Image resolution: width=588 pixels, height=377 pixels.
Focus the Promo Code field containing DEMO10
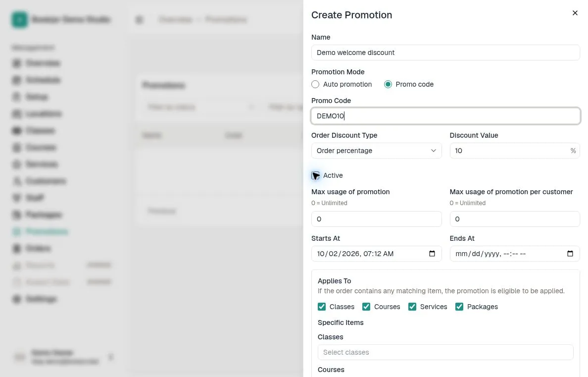(445, 116)
